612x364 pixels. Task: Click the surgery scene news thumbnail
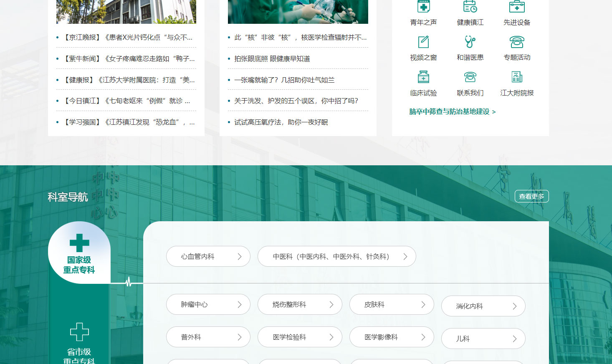[x=298, y=12]
